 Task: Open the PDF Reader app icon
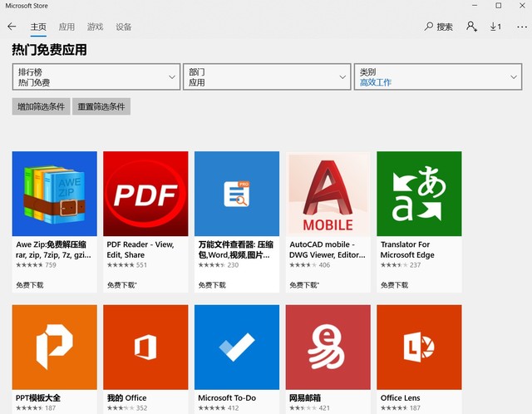click(x=145, y=194)
